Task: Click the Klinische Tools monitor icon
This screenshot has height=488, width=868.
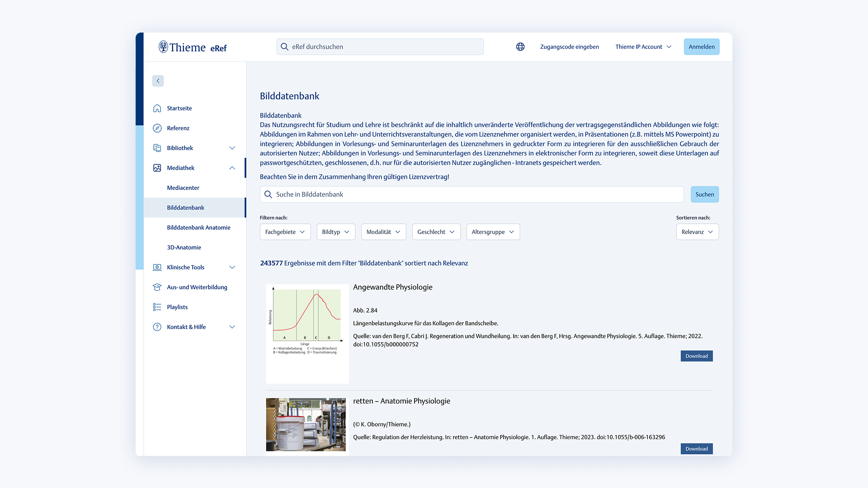Action: [157, 267]
